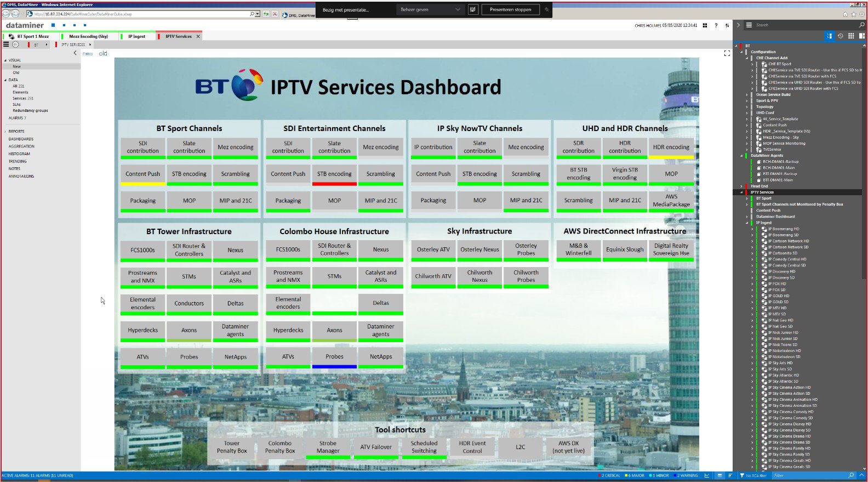Viewport: 868px width, 482px height.
Task: Click the alarm list view icon in status bar
Action: 719,475
